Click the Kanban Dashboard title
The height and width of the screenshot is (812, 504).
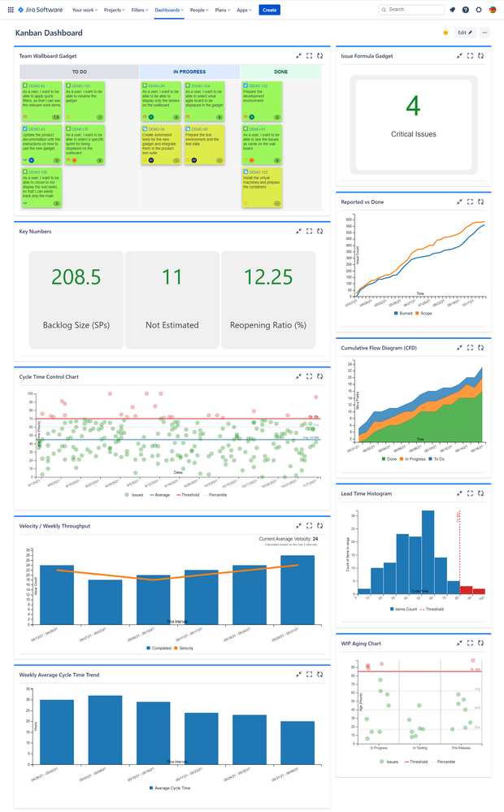point(50,33)
